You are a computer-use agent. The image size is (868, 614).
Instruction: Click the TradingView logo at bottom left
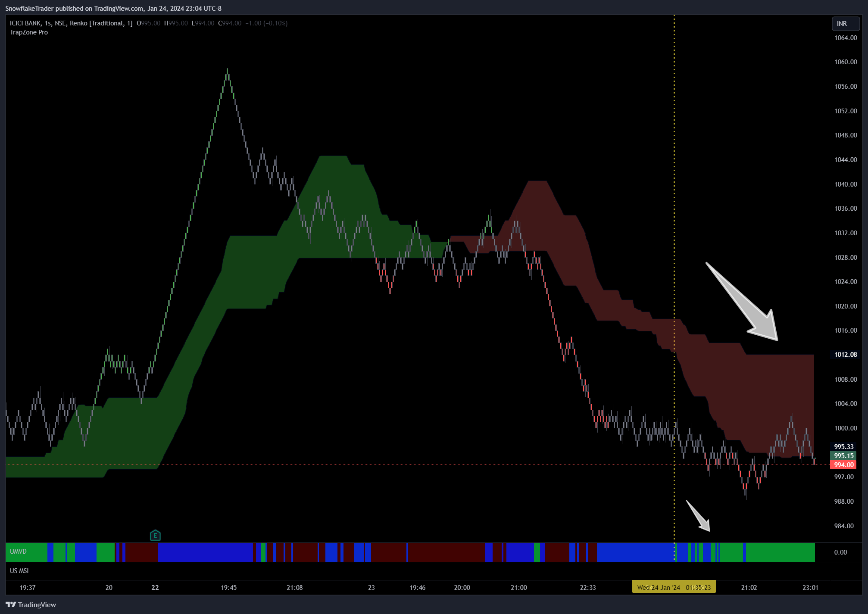31,605
